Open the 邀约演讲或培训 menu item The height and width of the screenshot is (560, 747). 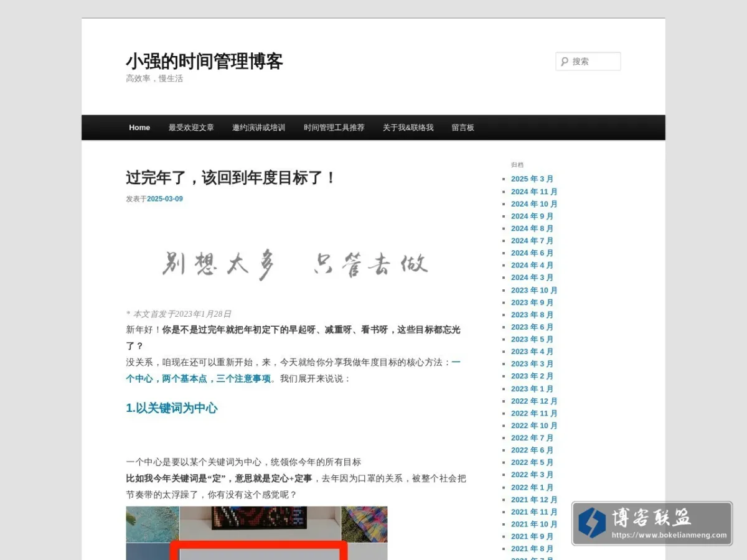tap(259, 128)
